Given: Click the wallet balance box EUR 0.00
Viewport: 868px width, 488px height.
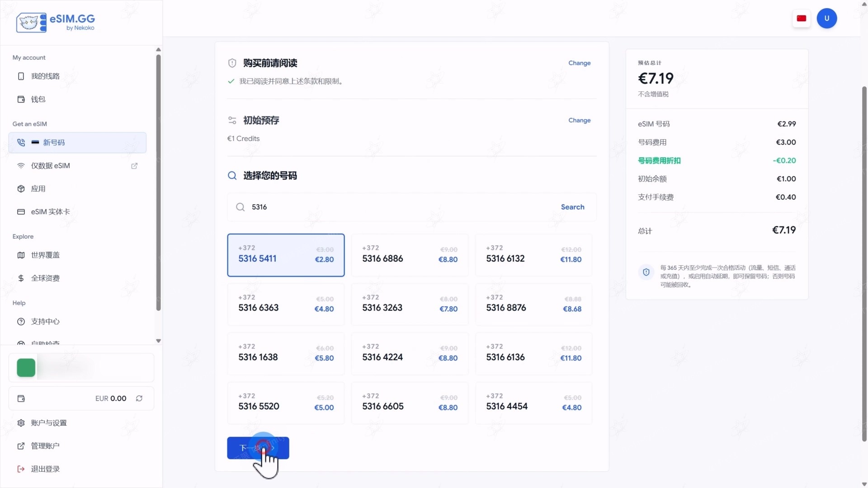Looking at the screenshot, I should (x=81, y=398).
